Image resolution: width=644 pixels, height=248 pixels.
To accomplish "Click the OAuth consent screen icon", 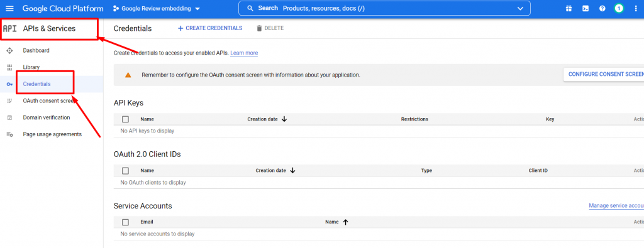I will coord(9,101).
